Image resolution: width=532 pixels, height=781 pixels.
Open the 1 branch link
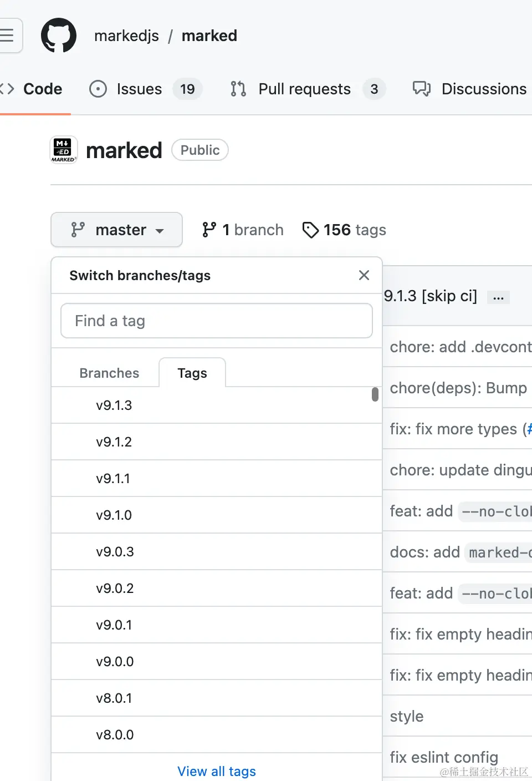[243, 230]
